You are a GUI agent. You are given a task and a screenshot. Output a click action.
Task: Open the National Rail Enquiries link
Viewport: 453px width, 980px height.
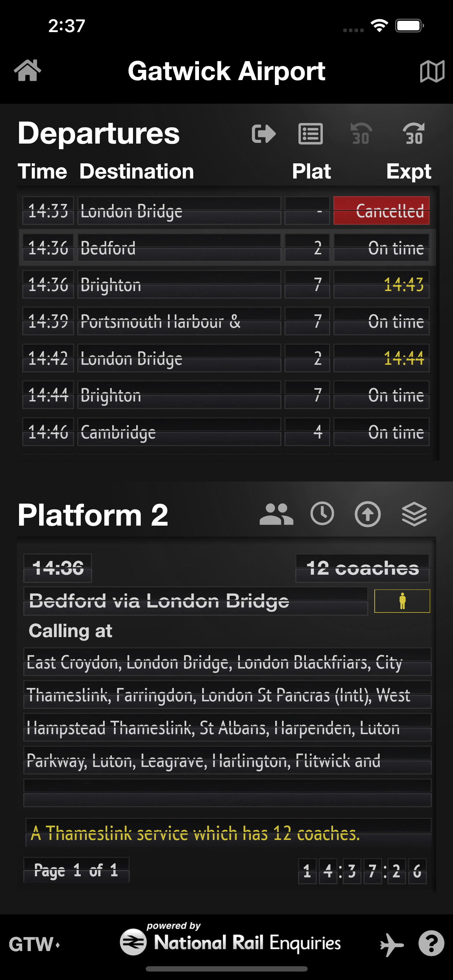coord(230,941)
